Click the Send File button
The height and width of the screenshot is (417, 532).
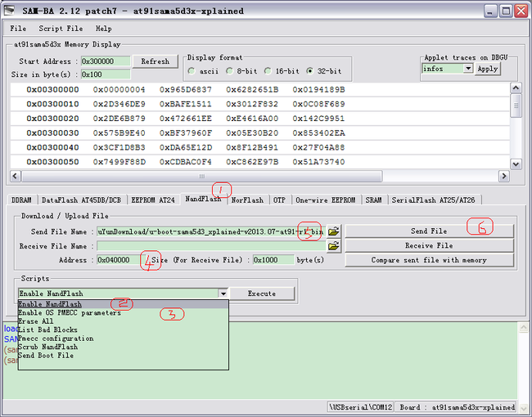(429, 231)
